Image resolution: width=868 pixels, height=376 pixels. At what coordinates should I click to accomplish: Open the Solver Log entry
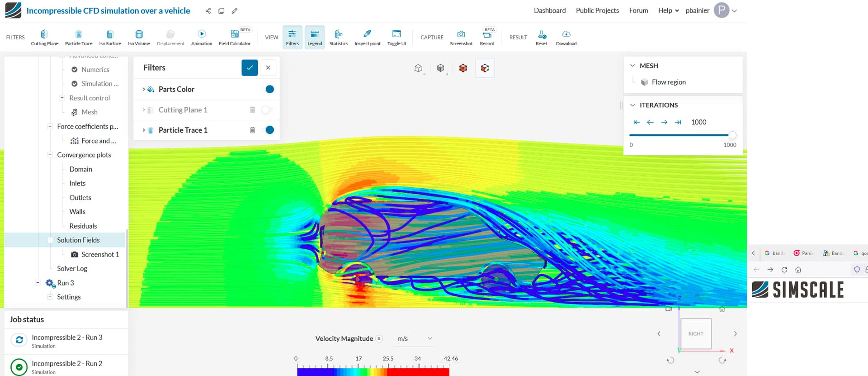[72, 269]
